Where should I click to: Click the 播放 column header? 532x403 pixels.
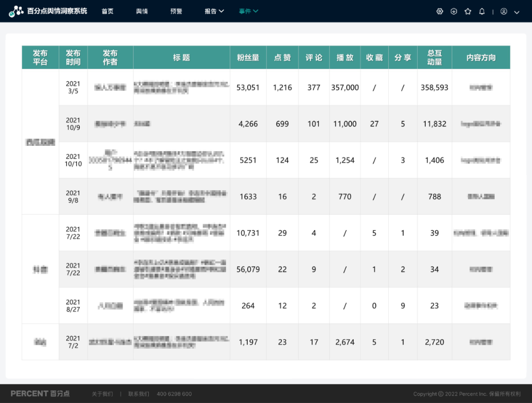point(345,58)
